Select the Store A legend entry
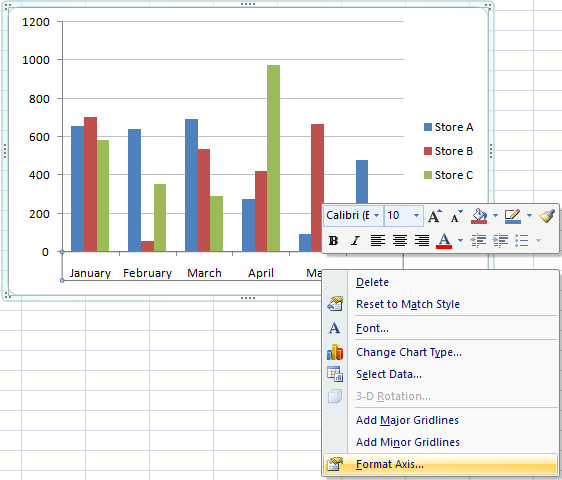 [448, 127]
